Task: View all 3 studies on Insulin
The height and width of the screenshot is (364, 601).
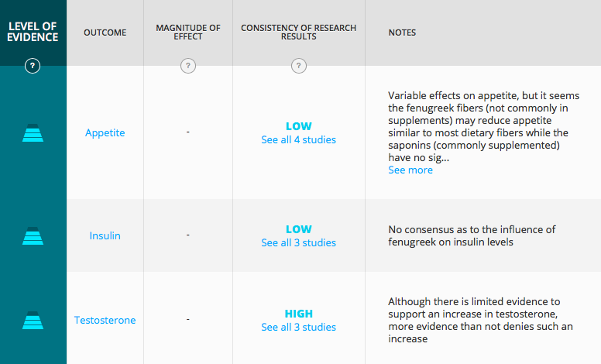Action: [x=299, y=243]
